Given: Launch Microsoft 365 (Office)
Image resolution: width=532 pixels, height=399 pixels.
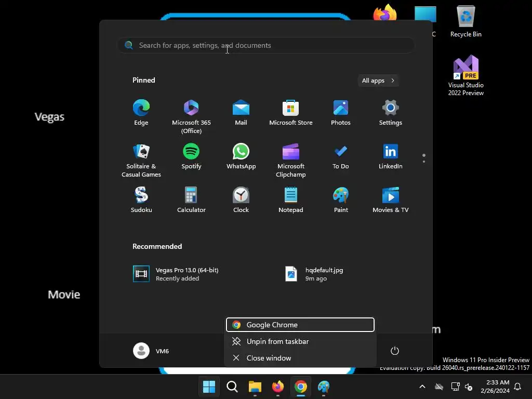Looking at the screenshot, I should [191, 116].
